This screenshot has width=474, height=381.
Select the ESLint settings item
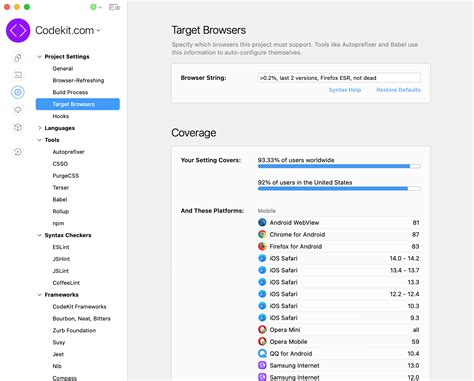click(x=61, y=247)
